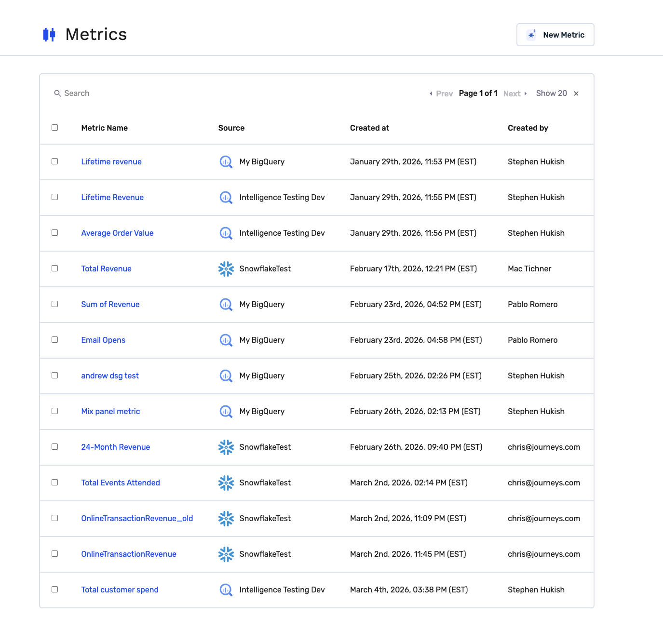Viewport: 663px width, 644px height.
Task: Click the Metrics page title
Action: 96,34
